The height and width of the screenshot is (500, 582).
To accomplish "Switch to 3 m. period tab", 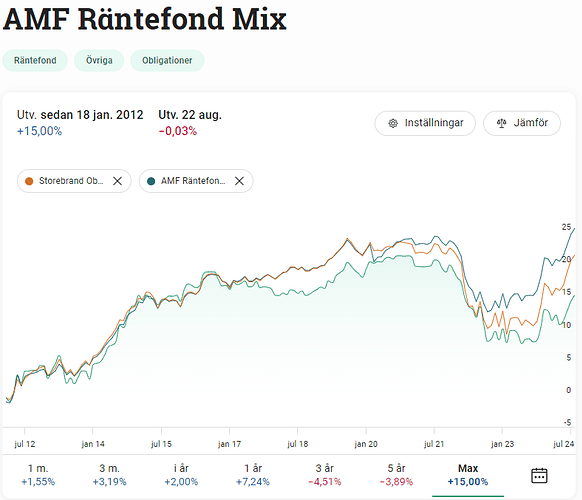I will [x=109, y=475].
